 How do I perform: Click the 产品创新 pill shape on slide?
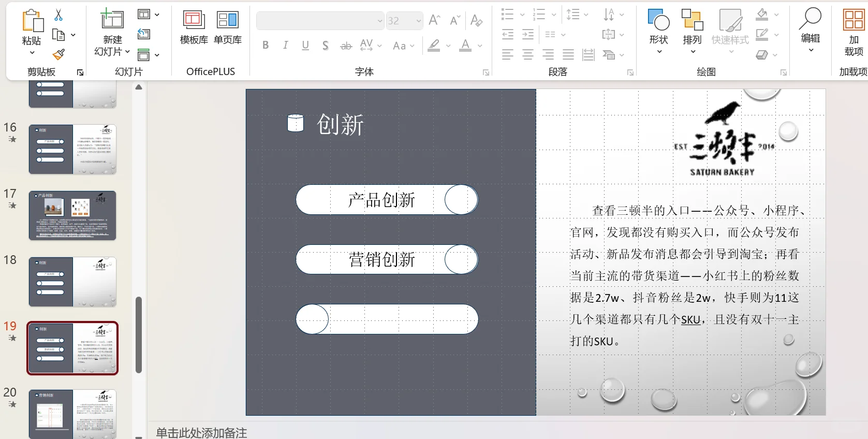[x=387, y=200]
